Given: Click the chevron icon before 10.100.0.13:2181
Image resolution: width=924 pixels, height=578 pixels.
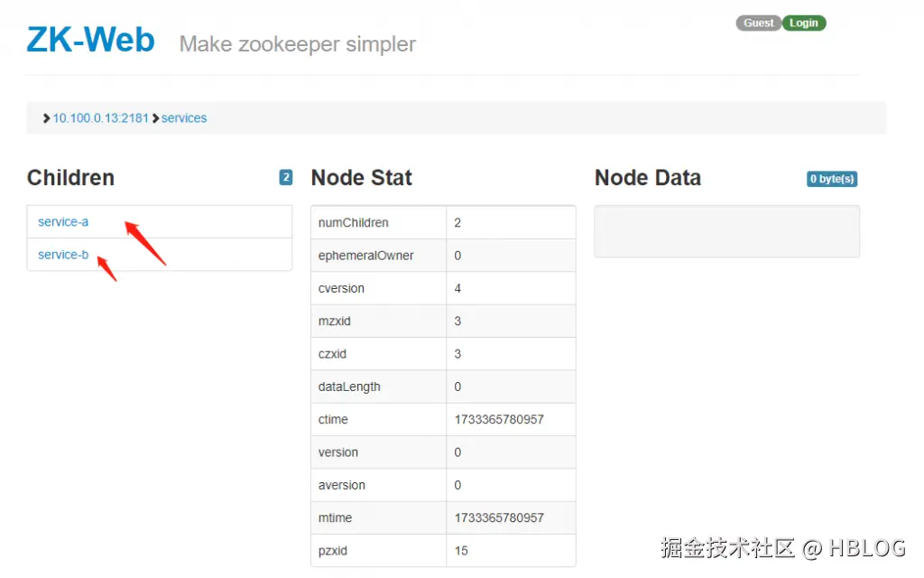Looking at the screenshot, I should [x=47, y=118].
